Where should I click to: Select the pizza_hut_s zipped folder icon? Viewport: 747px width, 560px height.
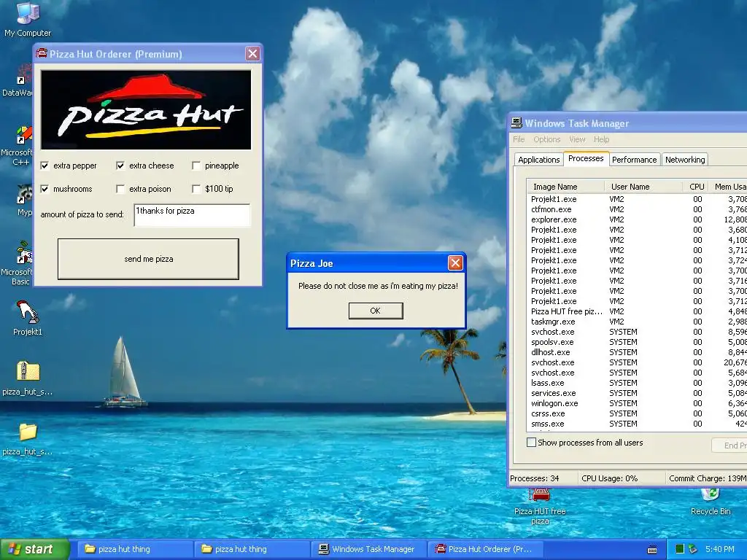coord(27,378)
